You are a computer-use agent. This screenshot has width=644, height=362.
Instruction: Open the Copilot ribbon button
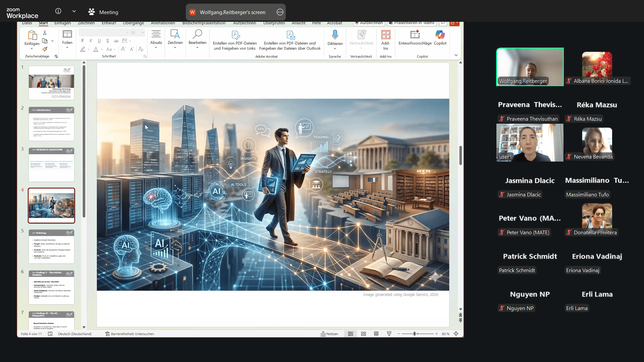[x=440, y=35]
